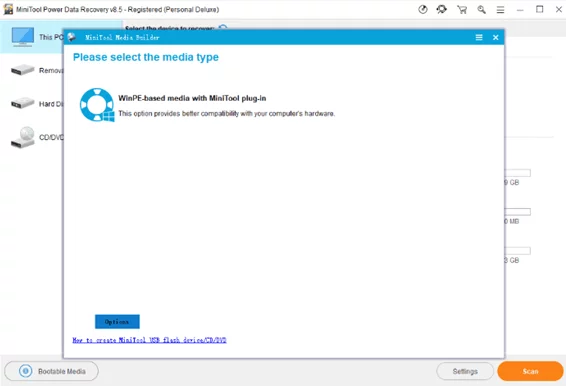Click the compatibility description text of WinPE option
This screenshot has width=566, height=386.
tap(227, 113)
